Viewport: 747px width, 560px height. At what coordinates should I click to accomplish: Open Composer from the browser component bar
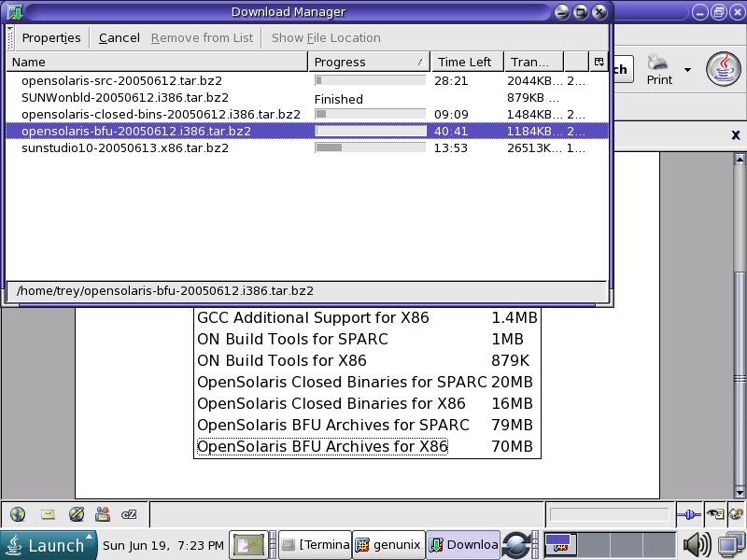click(x=77, y=514)
